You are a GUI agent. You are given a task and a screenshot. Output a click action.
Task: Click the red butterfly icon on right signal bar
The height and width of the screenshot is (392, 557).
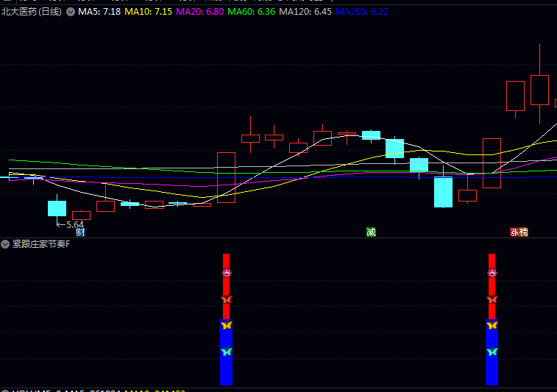click(x=492, y=299)
